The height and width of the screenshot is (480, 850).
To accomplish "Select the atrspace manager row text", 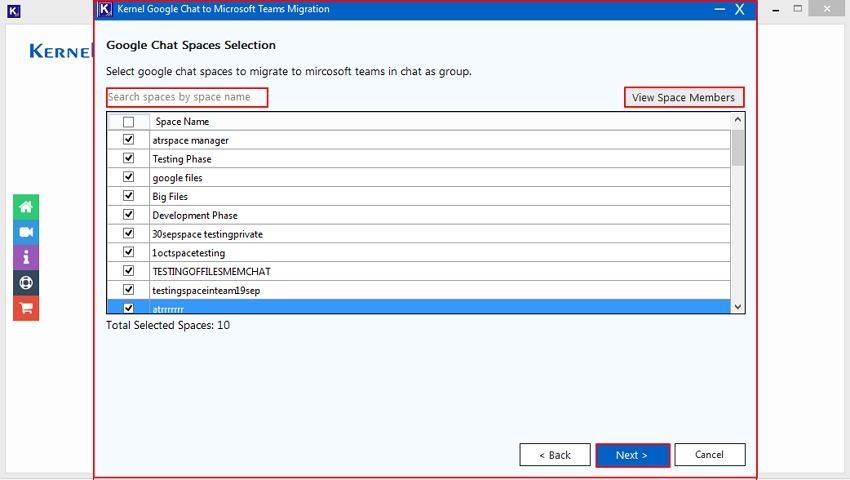I will (x=190, y=140).
